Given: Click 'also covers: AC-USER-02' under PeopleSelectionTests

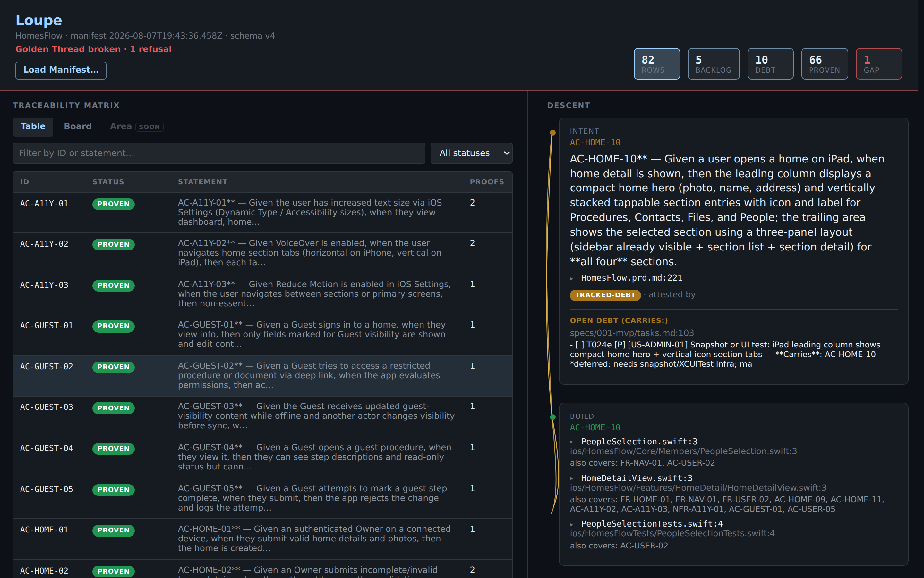Looking at the screenshot, I should click(619, 546).
